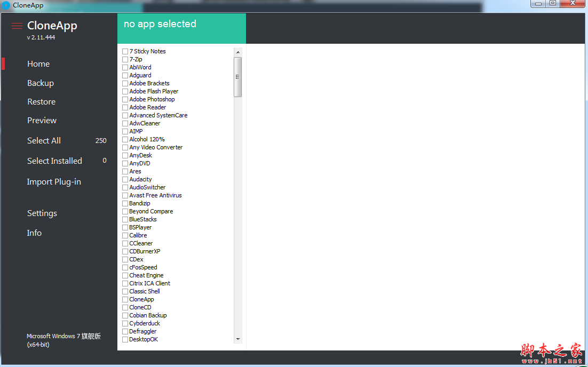The image size is (588, 367).
Task: Open the Settings page
Action: point(42,213)
